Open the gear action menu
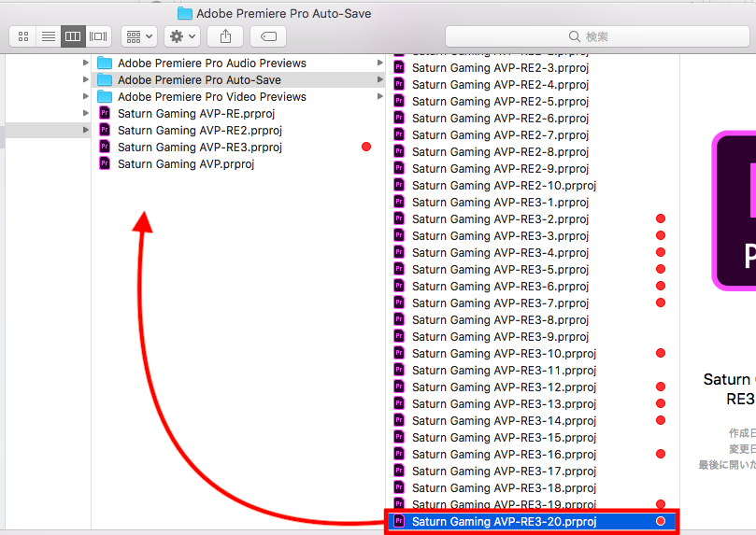756x535 pixels. [x=182, y=36]
